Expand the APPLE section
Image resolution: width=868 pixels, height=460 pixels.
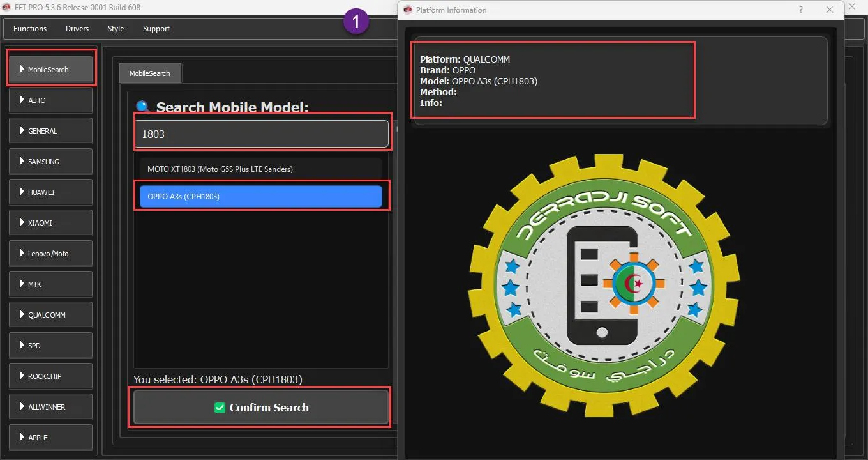[50, 438]
